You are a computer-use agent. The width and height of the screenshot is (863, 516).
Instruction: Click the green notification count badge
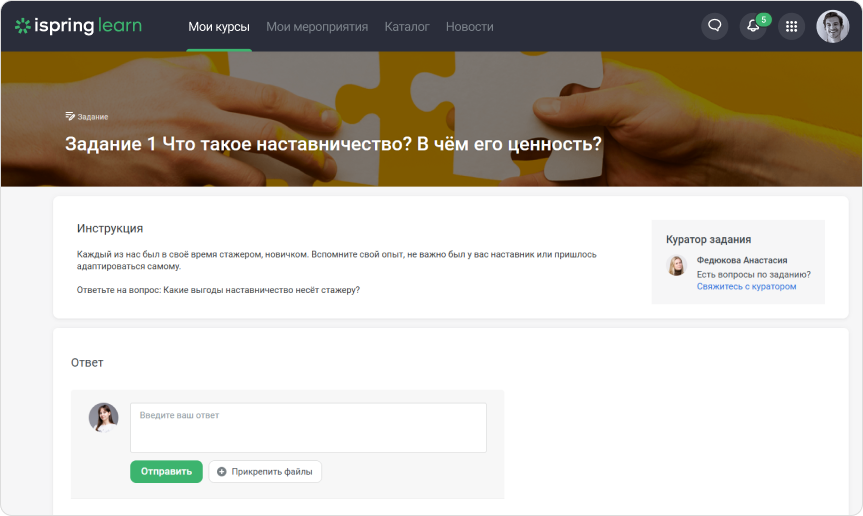click(x=763, y=20)
